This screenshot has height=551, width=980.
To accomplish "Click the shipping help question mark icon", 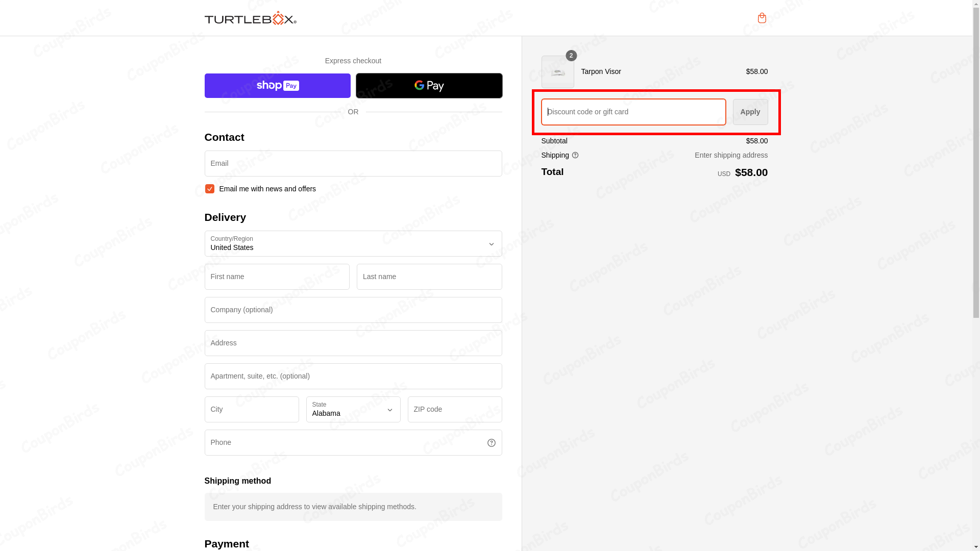I will click(575, 156).
